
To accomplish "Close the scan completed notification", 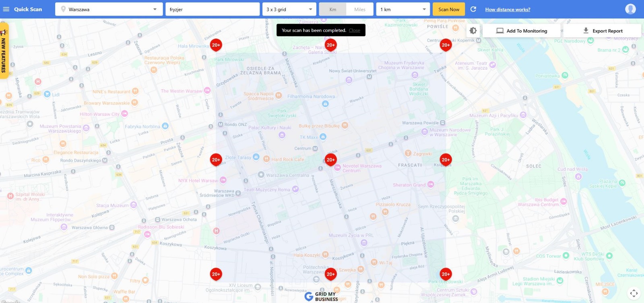I will coord(354,31).
